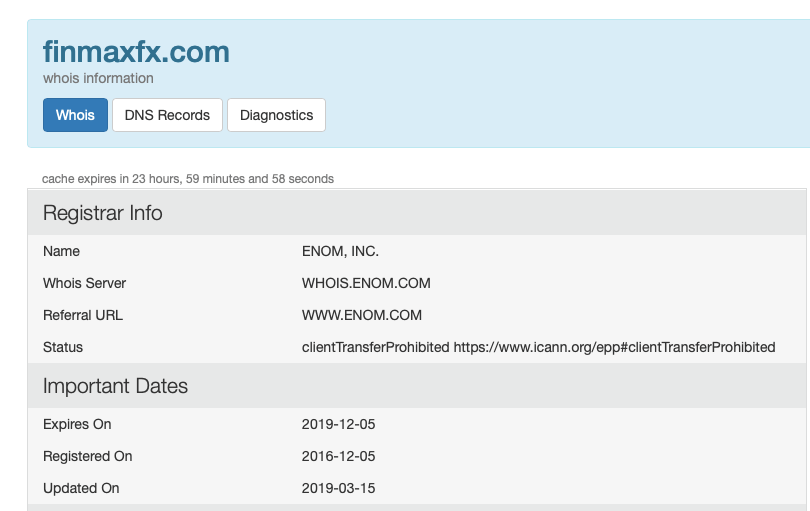Click the Status row label

pyautogui.click(x=63, y=347)
